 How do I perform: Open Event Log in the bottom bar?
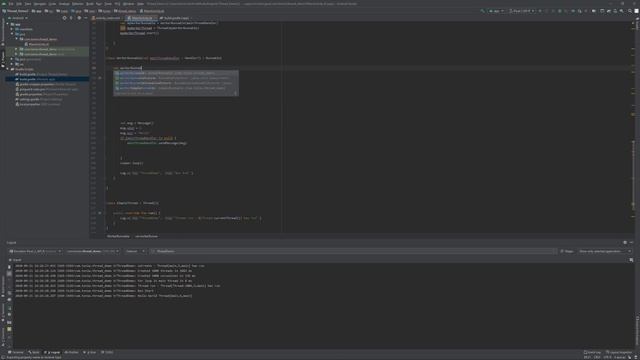(x=593, y=352)
